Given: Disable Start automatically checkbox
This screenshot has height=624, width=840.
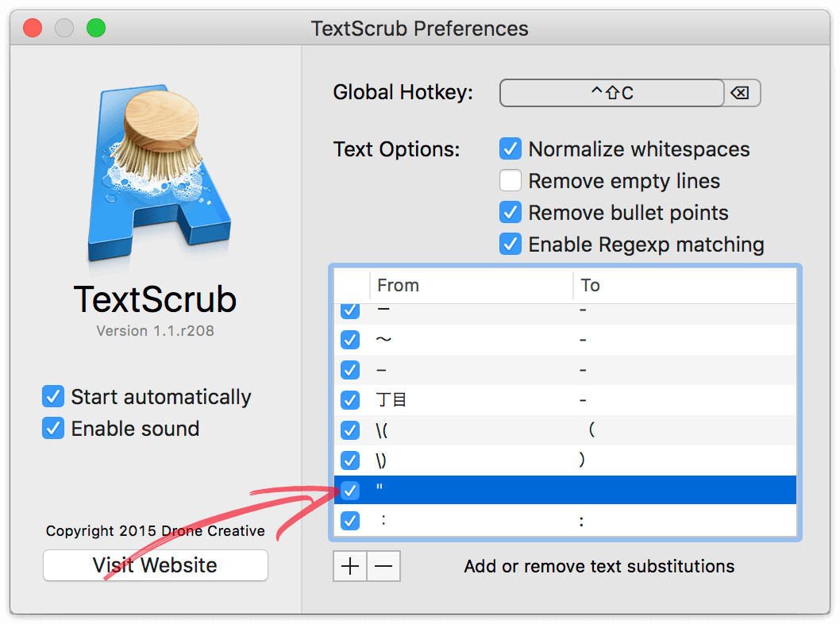Looking at the screenshot, I should (53, 396).
